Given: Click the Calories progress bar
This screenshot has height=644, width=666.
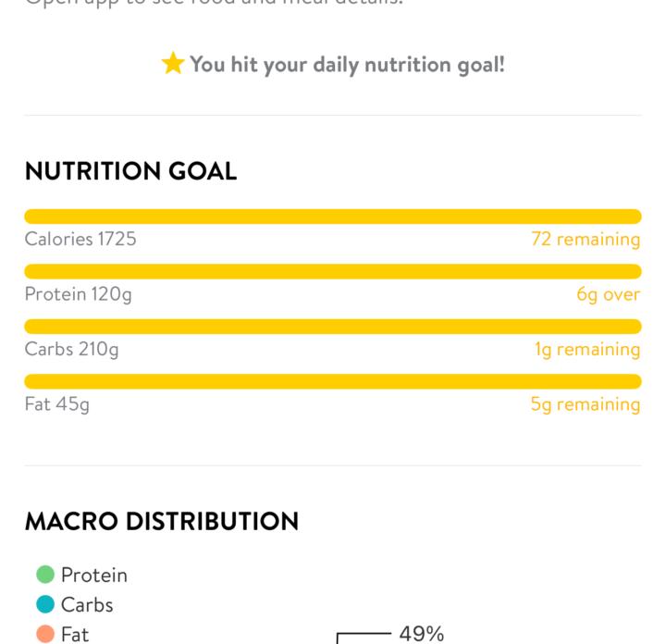Looking at the screenshot, I should coord(333,217).
